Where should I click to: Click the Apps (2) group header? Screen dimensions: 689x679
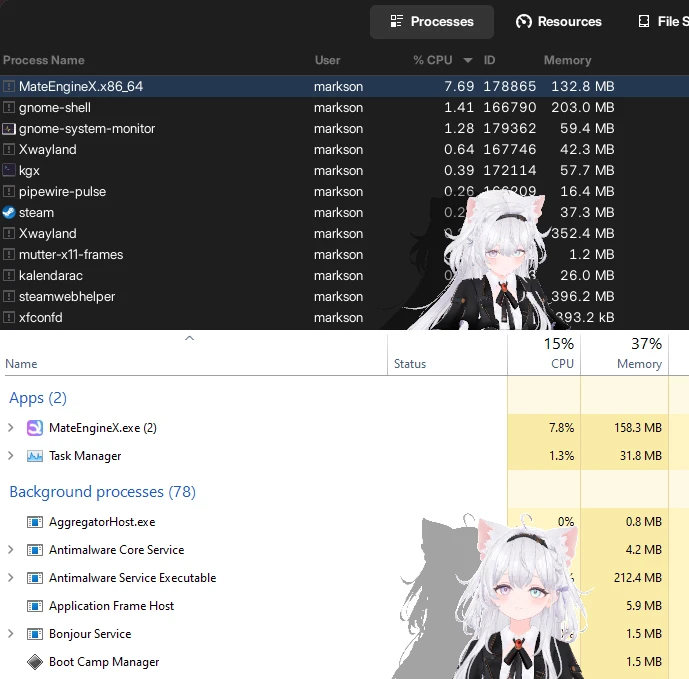[x=38, y=398]
